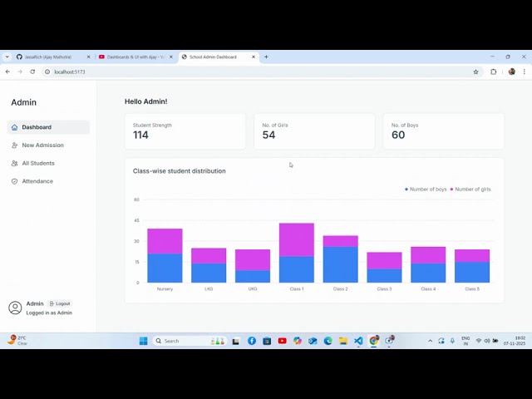
Task: Open the browser extensions puzzle icon
Action: 494,72
